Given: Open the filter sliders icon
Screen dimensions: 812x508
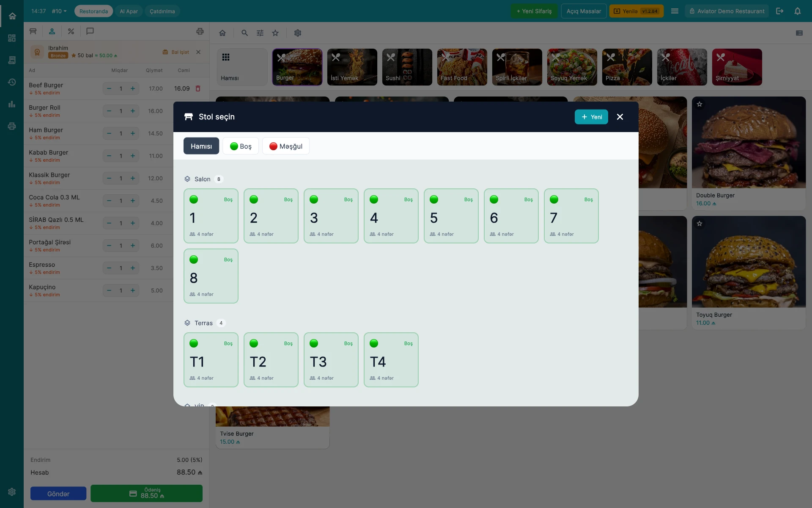Looking at the screenshot, I should (x=260, y=33).
